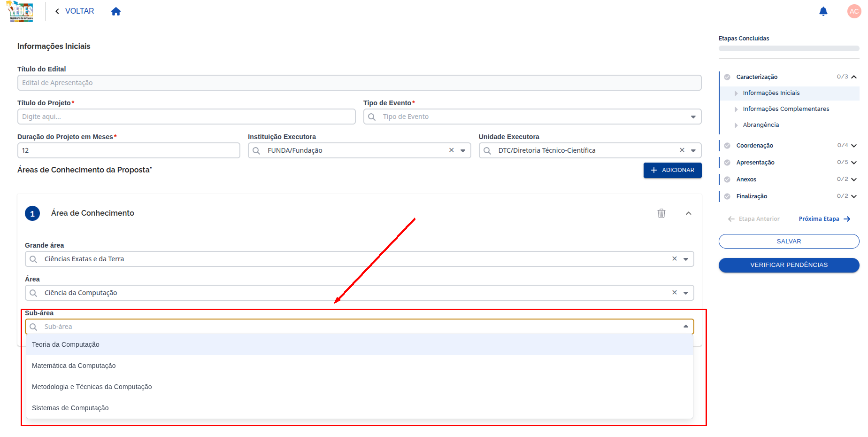Open the Instituição Executora dropdown arrow
This screenshot has height=437, width=868.
(x=463, y=151)
